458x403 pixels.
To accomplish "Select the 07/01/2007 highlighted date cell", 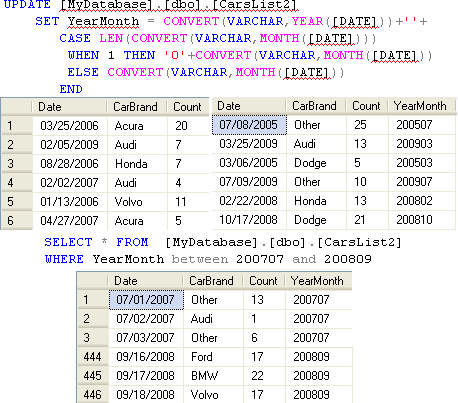I will coord(146,300).
